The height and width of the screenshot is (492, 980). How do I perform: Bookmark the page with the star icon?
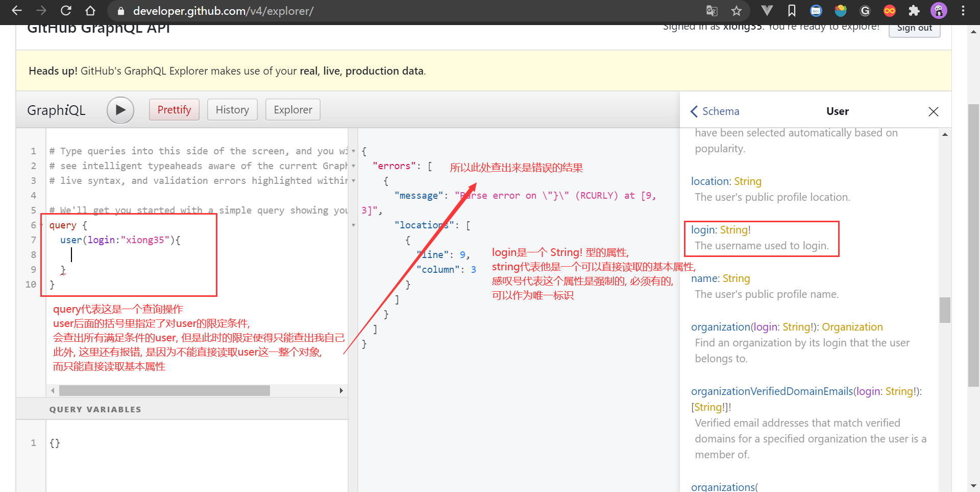click(737, 10)
